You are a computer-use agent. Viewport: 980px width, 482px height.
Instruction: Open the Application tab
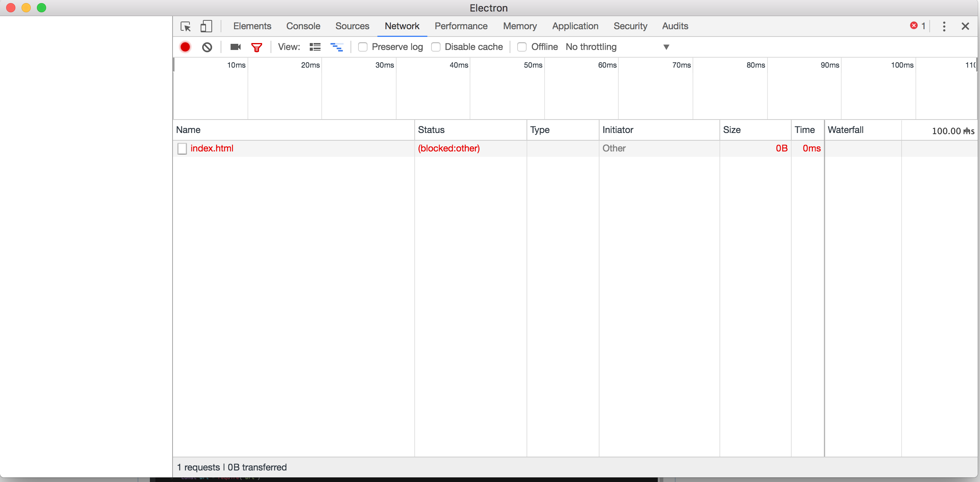[x=575, y=26]
